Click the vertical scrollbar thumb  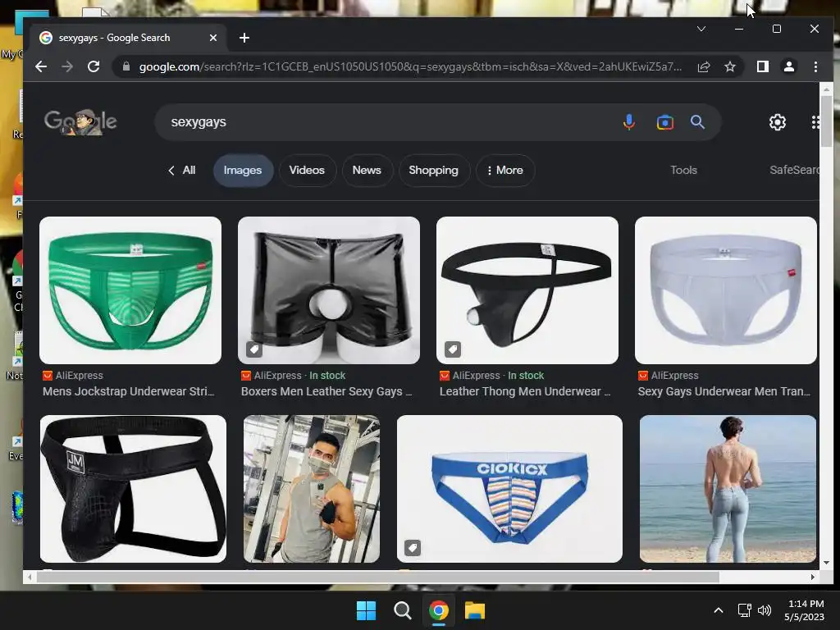[x=826, y=121]
